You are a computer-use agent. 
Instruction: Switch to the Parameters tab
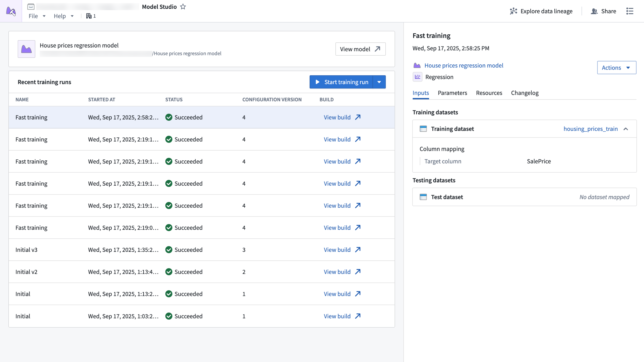pos(452,93)
